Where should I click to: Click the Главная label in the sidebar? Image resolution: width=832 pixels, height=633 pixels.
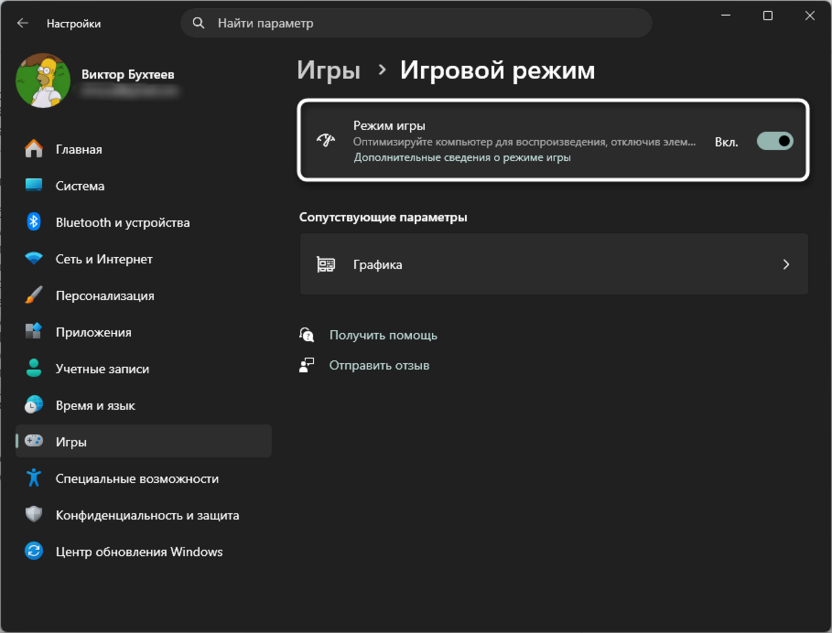click(79, 150)
